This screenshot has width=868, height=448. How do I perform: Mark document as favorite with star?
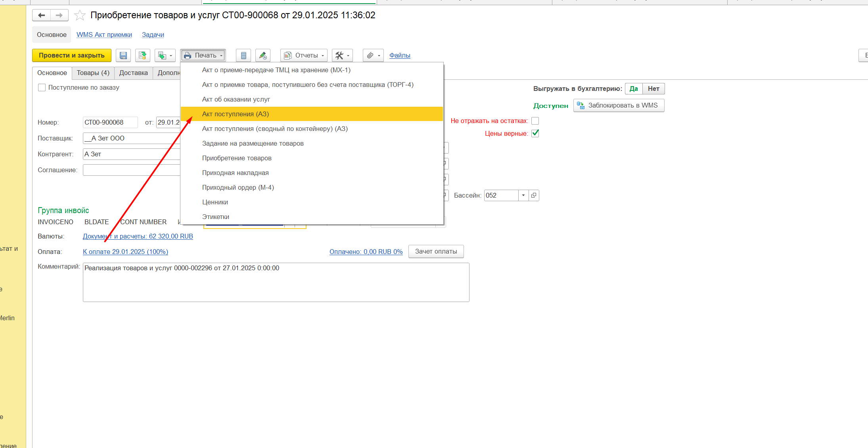pos(80,15)
